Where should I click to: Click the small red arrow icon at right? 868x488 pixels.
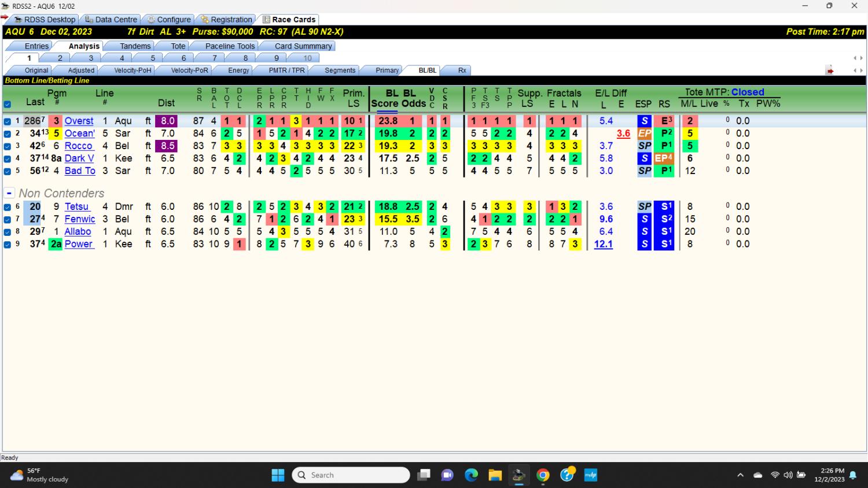coord(830,71)
